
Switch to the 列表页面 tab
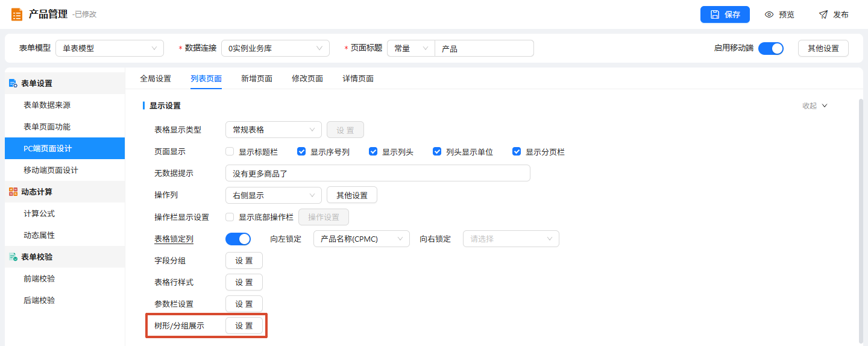point(206,78)
